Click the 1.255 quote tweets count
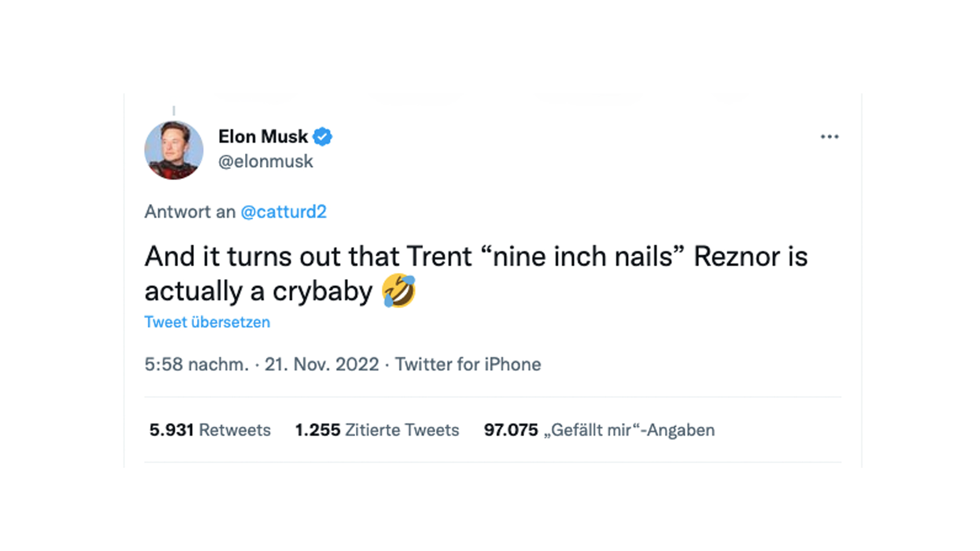This screenshot has width=980, height=551. (317, 430)
